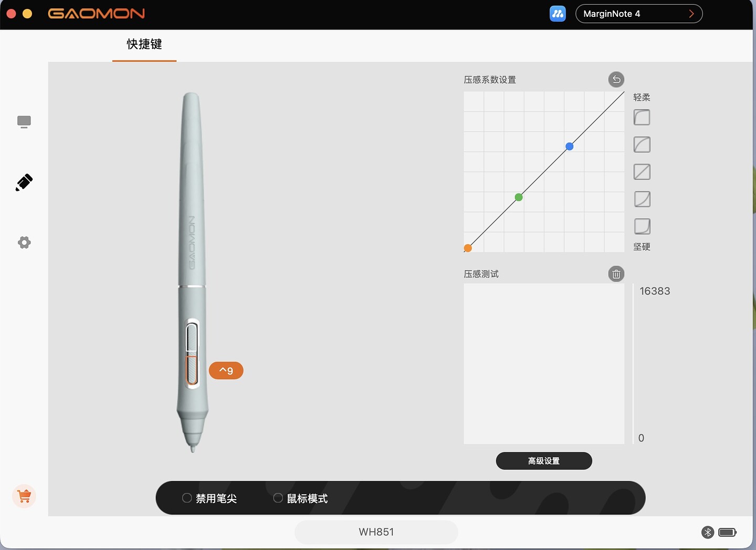Click the 轻柔 label
Screen dimensions: 756x550
point(642,97)
